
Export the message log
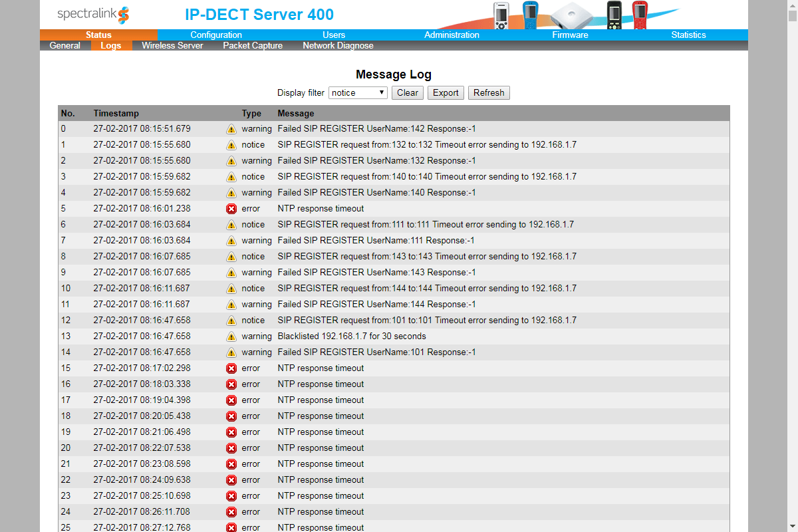tap(446, 93)
